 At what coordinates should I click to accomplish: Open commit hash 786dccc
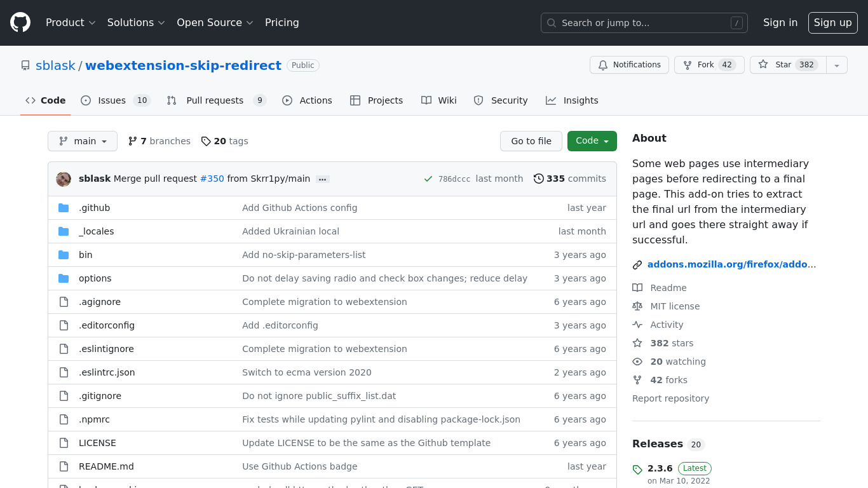pos(454,179)
